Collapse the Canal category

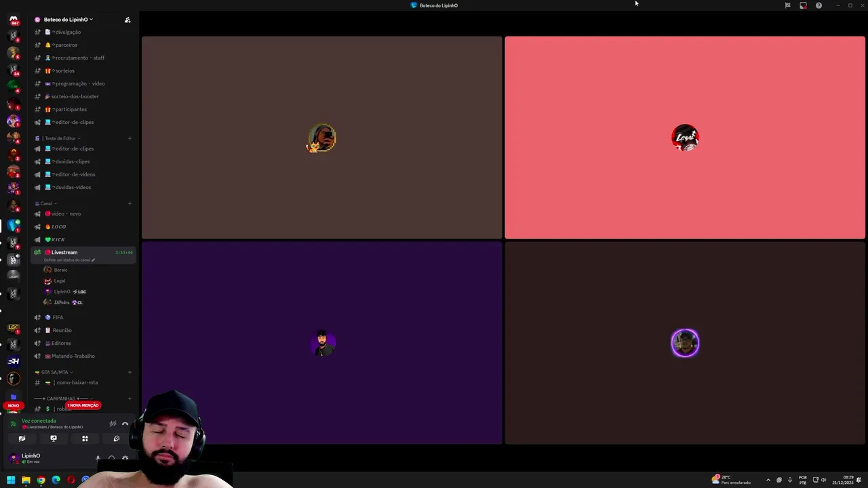[45, 203]
